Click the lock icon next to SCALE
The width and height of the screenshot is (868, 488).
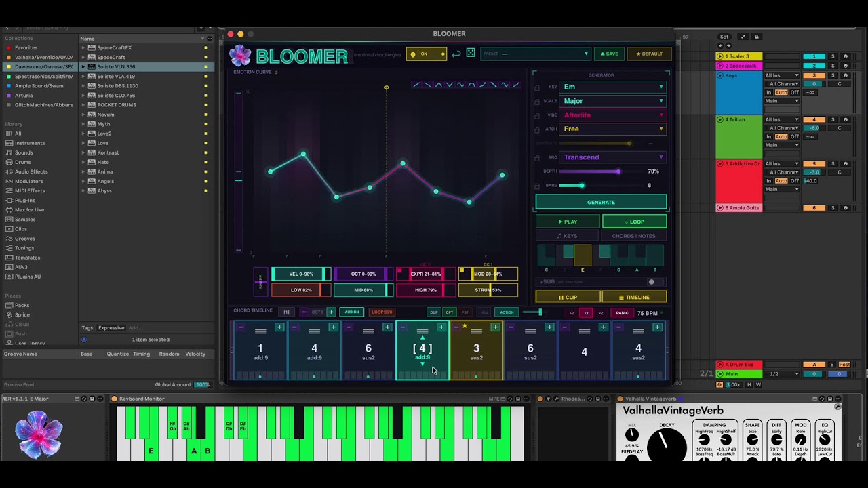(538, 101)
